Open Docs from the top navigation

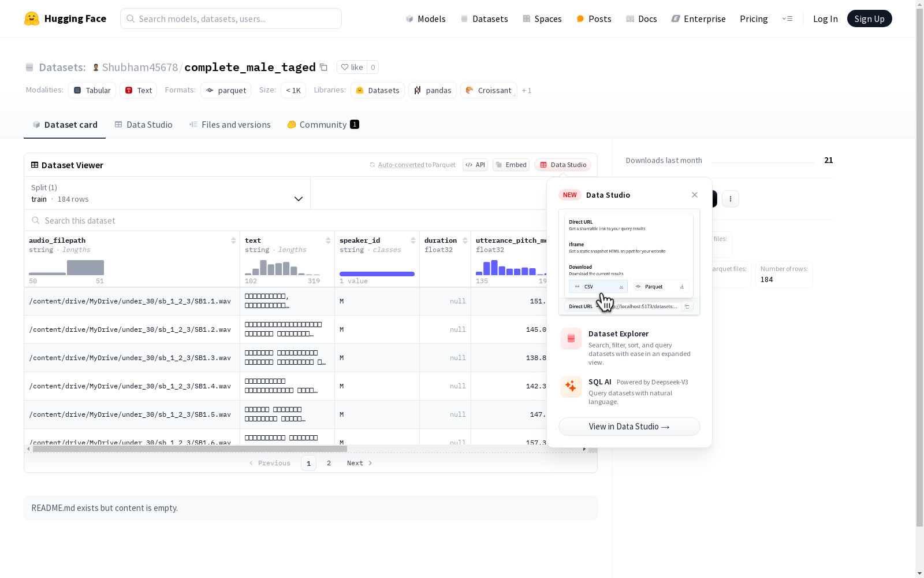pyautogui.click(x=641, y=18)
